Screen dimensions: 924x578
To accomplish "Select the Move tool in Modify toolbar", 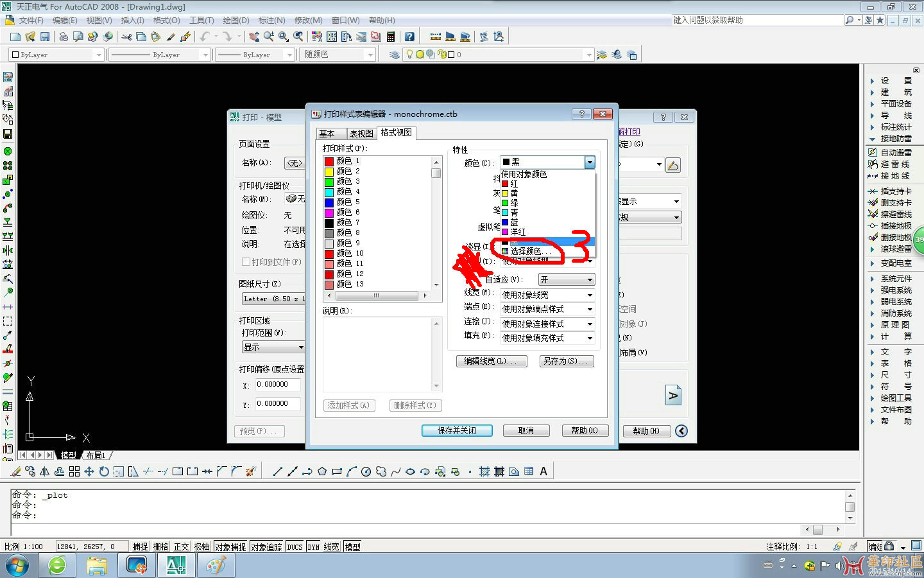I will (89, 471).
